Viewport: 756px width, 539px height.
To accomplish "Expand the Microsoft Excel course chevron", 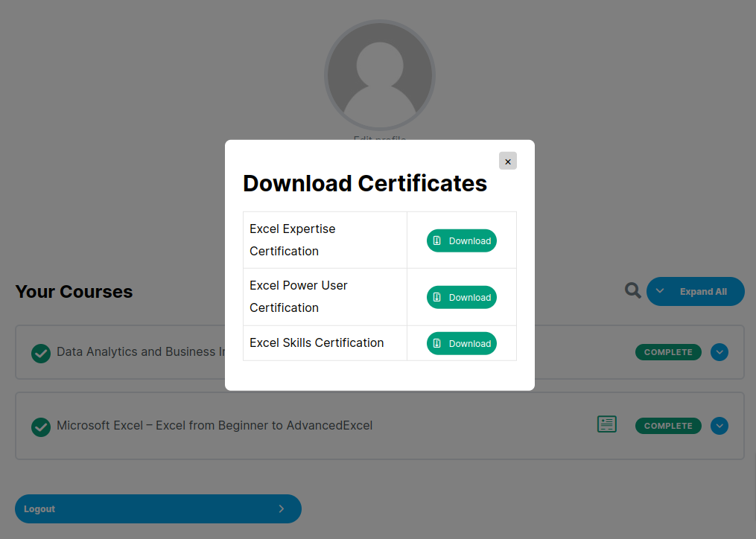I will pos(719,426).
